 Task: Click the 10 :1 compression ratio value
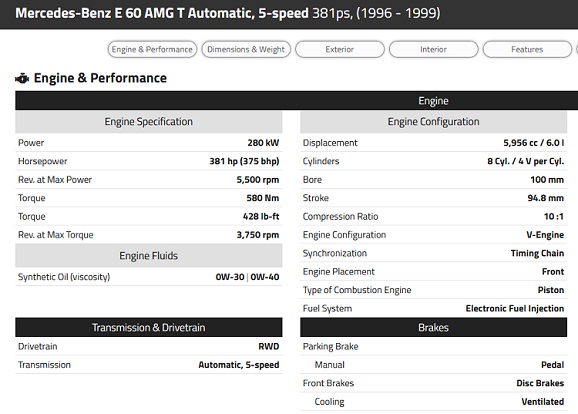click(554, 216)
